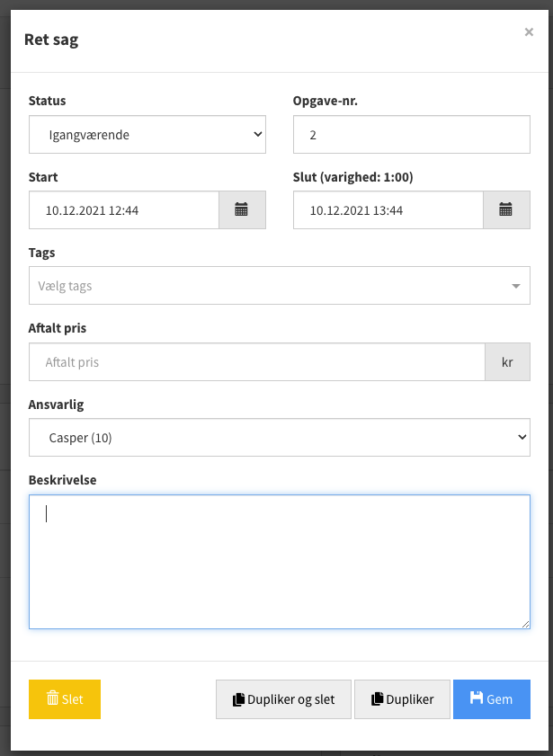Screen dimensions: 553x756
Task: Open the Slut date calendar picker
Action: tap(506, 209)
